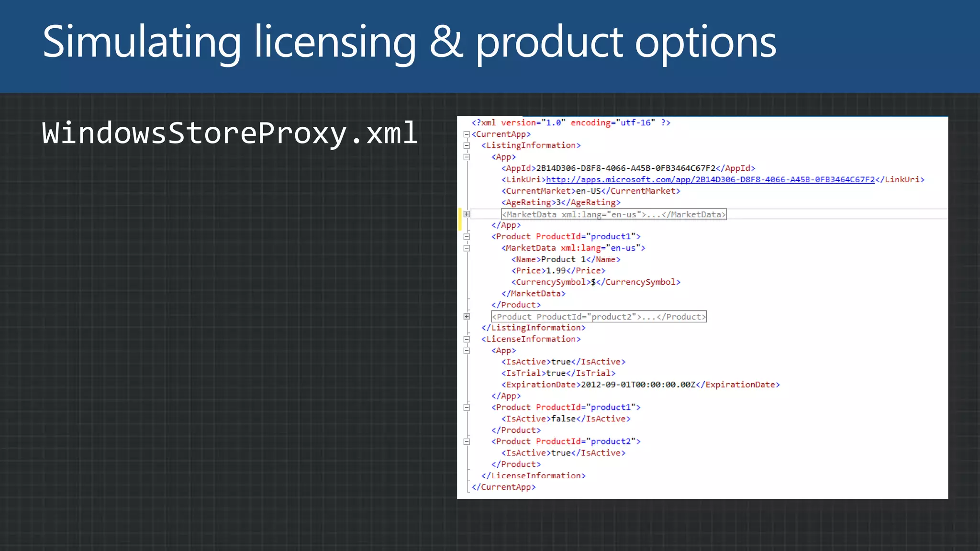Click the 'WindowsStoreProxy.xml' heading text
The height and width of the screenshot is (551, 980).
point(230,133)
